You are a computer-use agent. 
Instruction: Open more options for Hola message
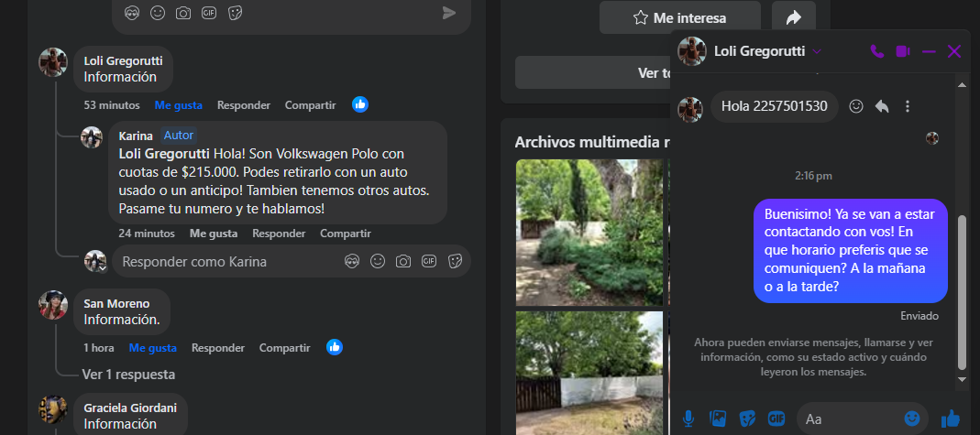pyautogui.click(x=908, y=106)
